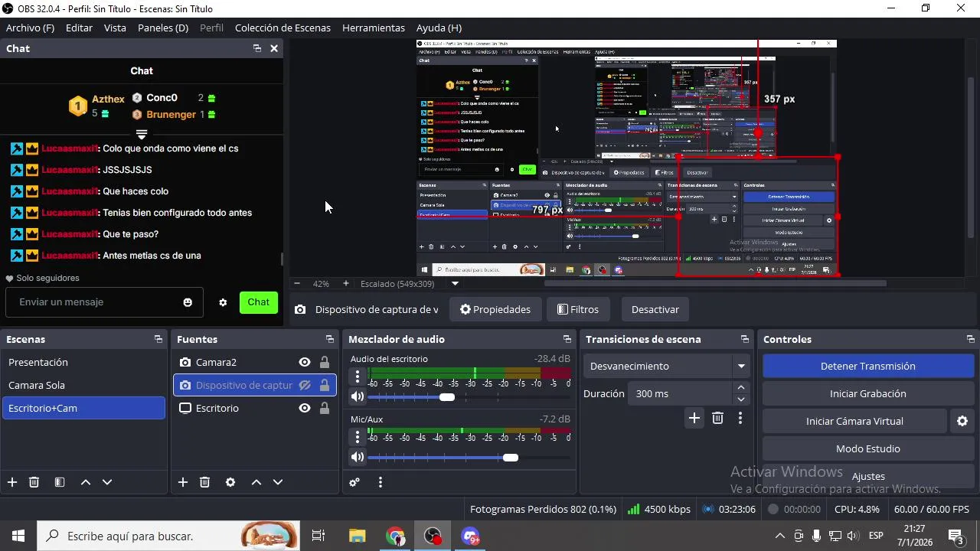Select the Camara Sola scene
Screen dimensions: 980x551
[83, 385]
